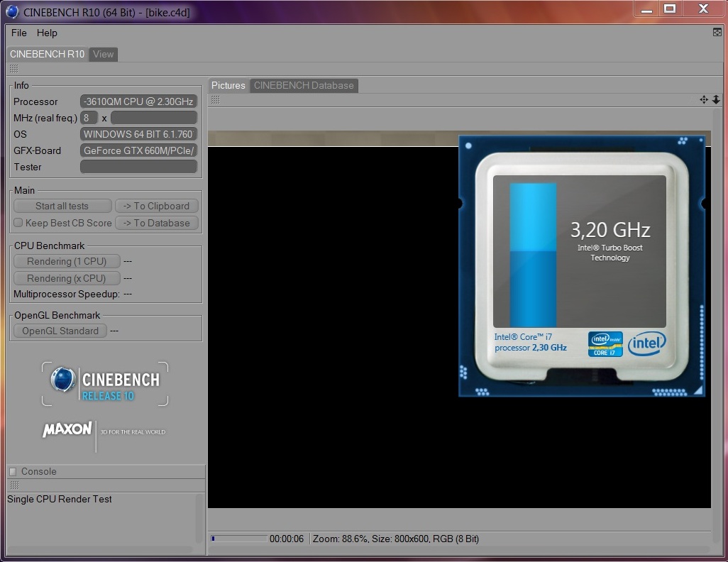728x562 pixels.
Task: Enable the Keep Best CB Score checkbox
Action: [x=18, y=223]
